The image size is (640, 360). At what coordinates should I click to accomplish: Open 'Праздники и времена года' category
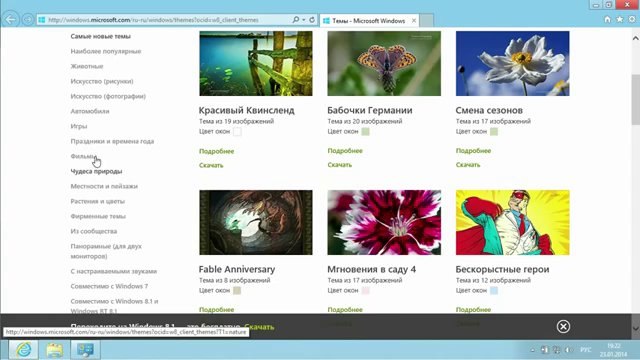(x=112, y=141)
